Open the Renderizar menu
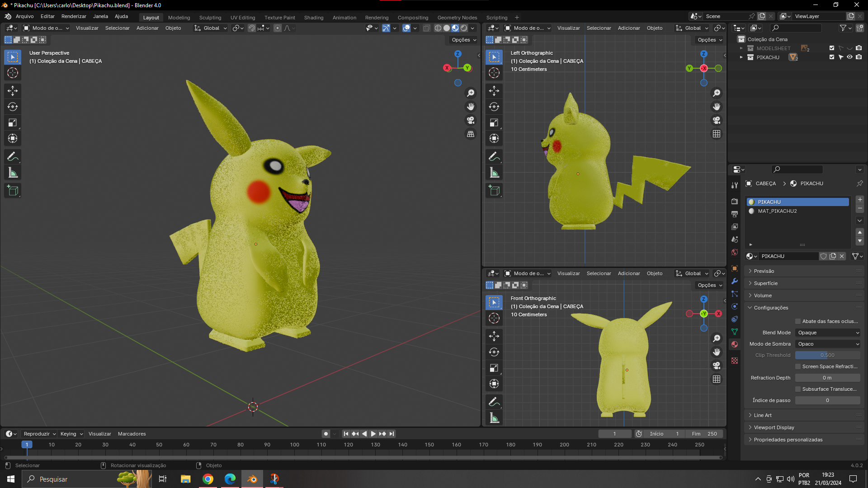 tap(74, 16)
